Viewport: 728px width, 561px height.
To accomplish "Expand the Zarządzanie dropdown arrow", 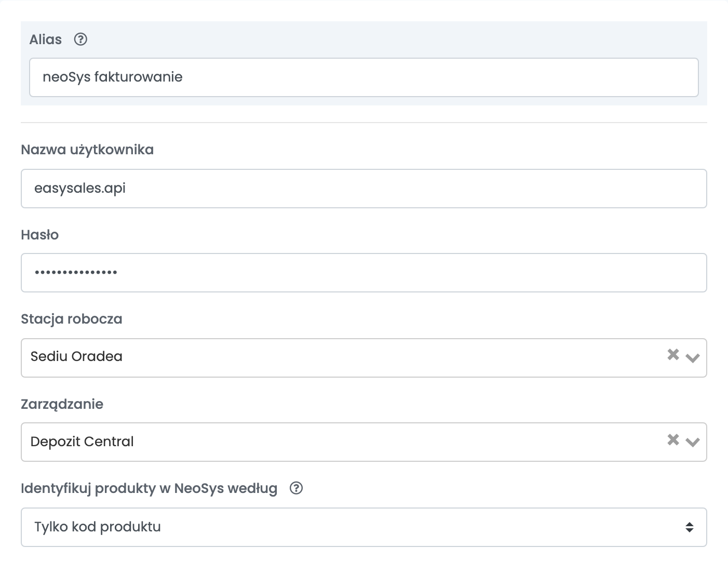I will 693,443.
